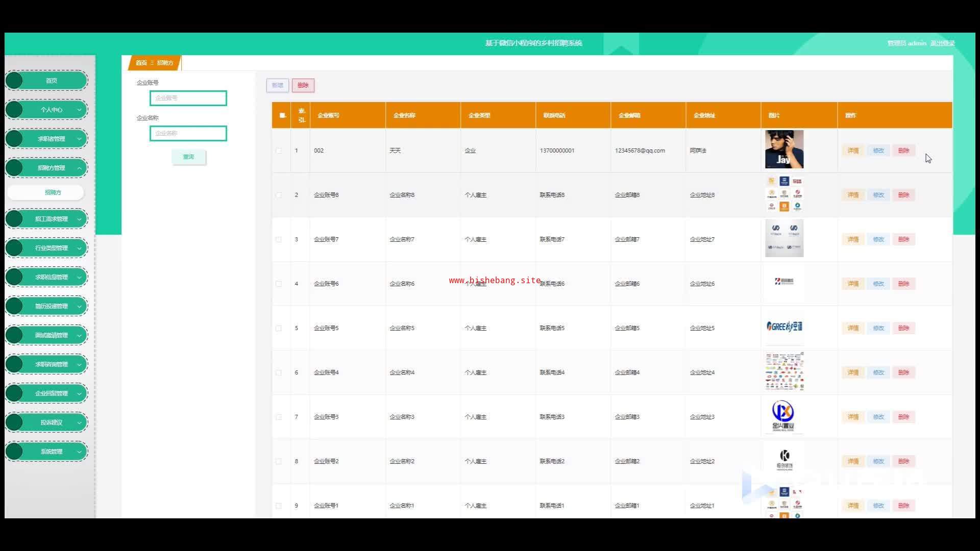980x551 pixels.
Task: Click 首页 in the breadcrumb tab
Action: pyautogui.click(x=141, y=63)
